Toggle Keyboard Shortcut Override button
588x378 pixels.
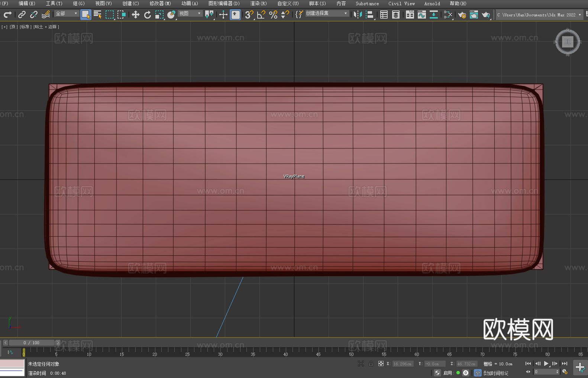(x=235, y=14)
